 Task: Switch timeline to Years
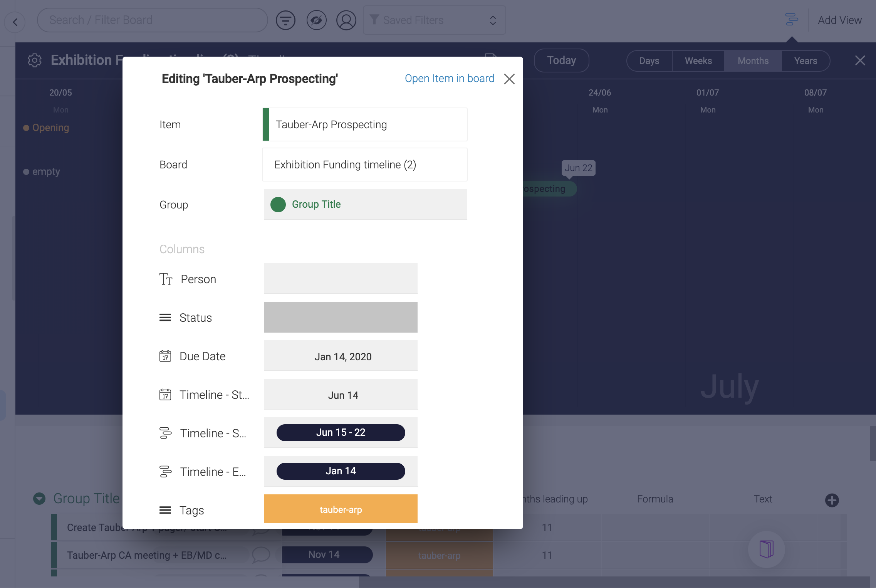pyautogui.click(x=806, y=61)
